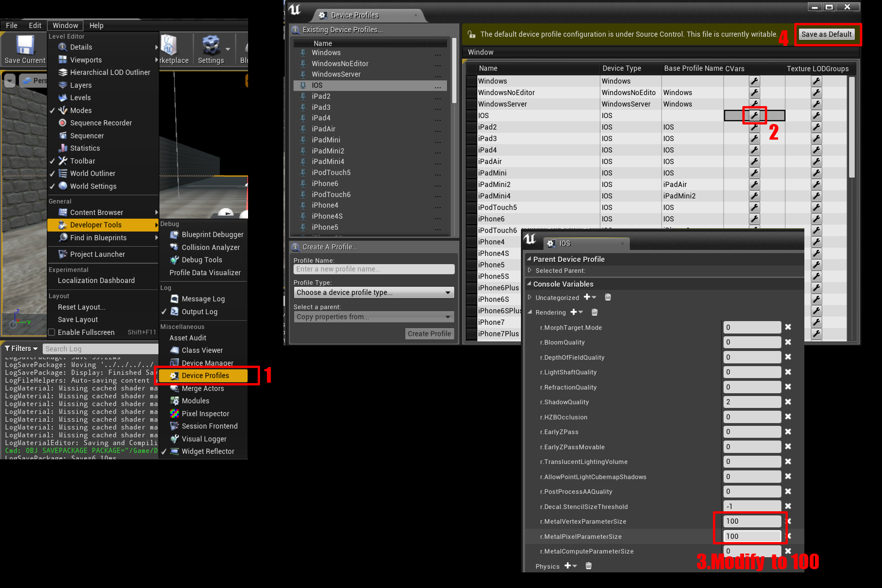
Task: Remove r.BloomQuality variable with X icon
Action: coord(788,342)
